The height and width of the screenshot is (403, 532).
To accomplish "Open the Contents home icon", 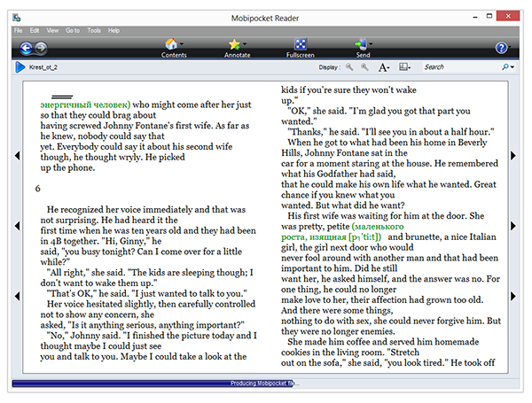I will [173, 43].
